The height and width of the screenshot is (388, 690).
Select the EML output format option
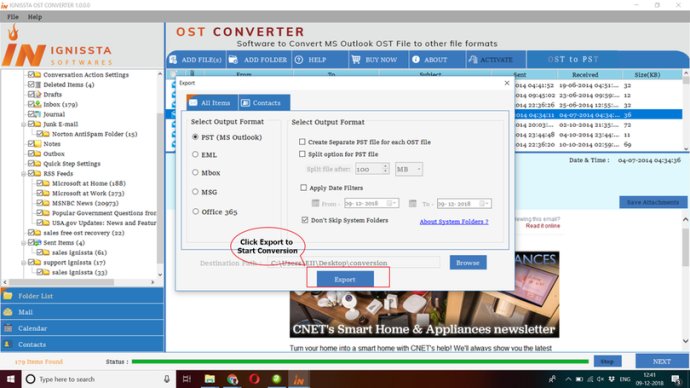tap(195, 154)
